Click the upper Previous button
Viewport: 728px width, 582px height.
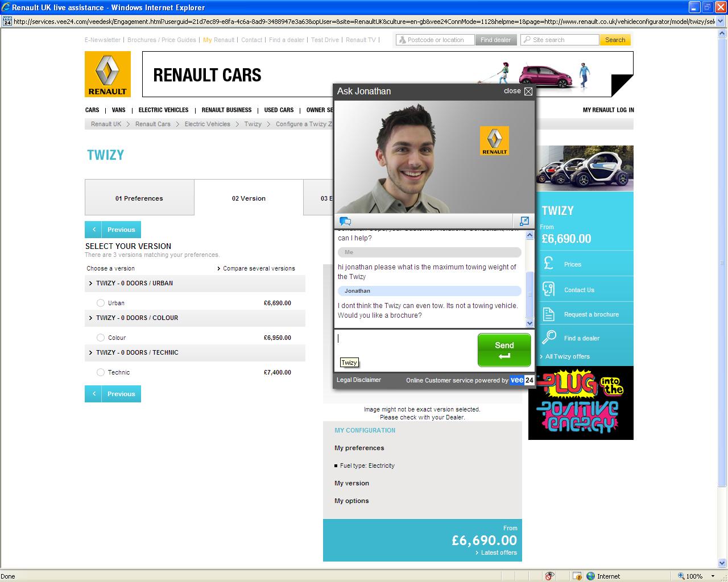tap(113, 230)
